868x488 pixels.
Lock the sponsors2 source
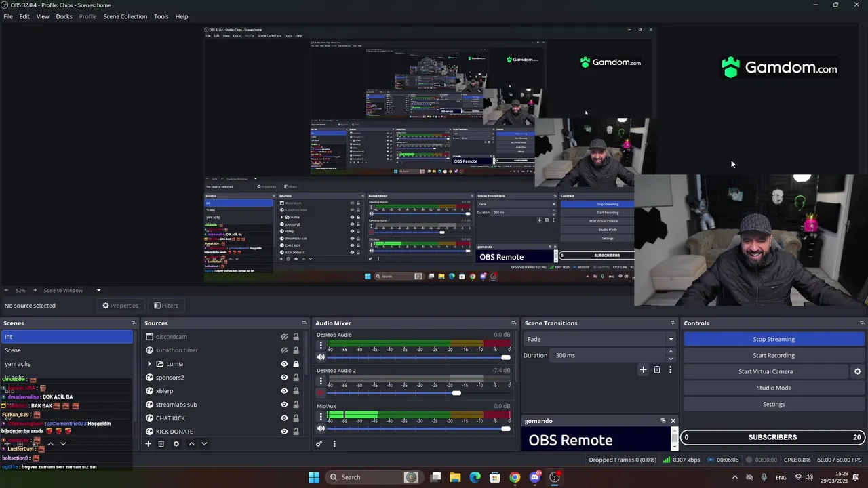pos(296,378)
